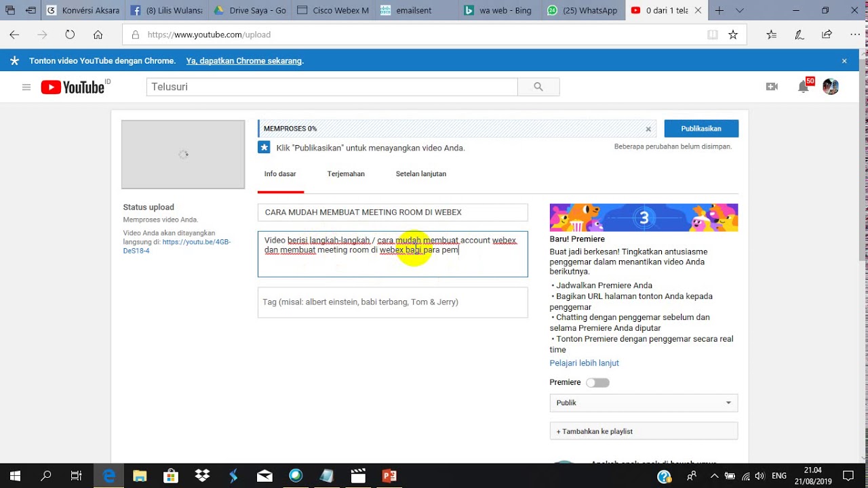Open the favorites hub icon
868x488 pixels.
click(x=772, y=35)
